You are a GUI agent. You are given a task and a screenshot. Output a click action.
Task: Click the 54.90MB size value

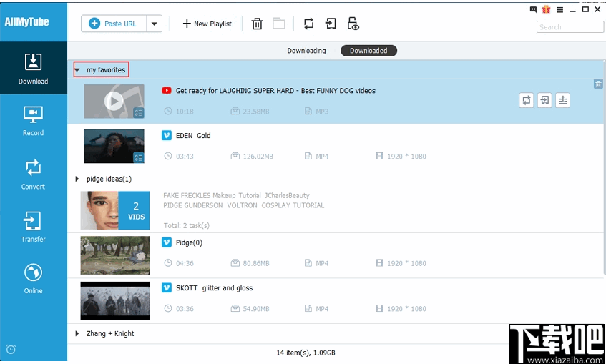pyautogui.click(x=256, y=309)
